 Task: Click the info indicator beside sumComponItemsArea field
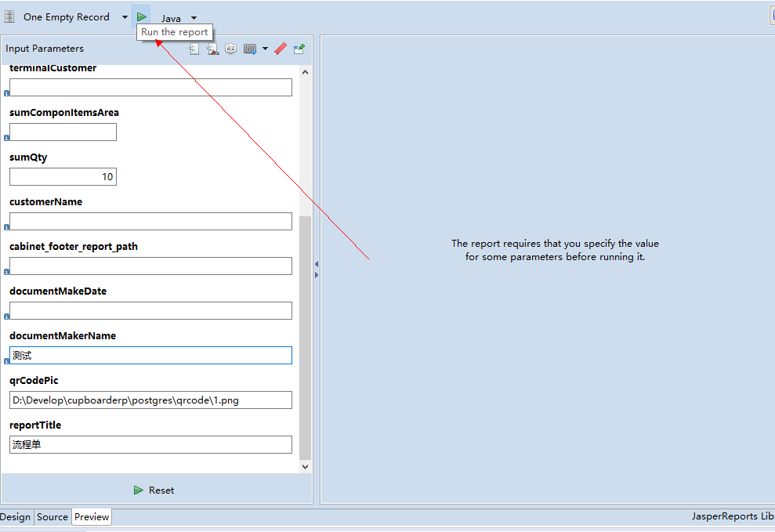(6, 138)
